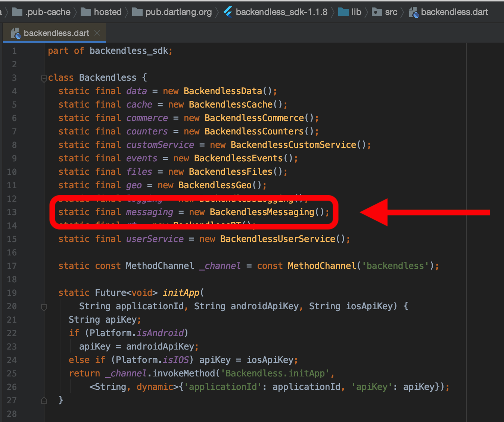504x422 pixels.
Task: Click the pub.dartlang.org folder icon
Action: pyautogui.click(x=137, y=12)
